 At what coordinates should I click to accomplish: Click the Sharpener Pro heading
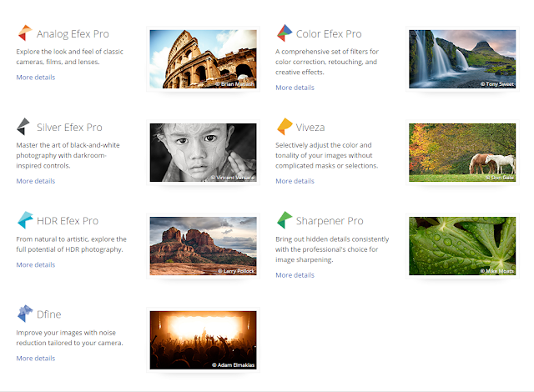coord(330,221)
